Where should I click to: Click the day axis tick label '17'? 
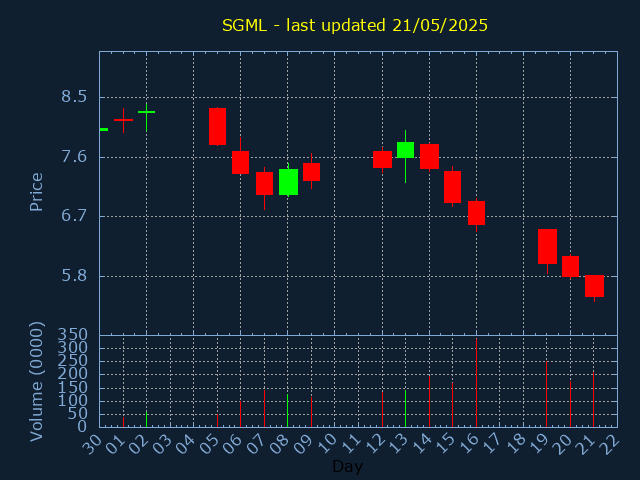[x=492, y=443]
